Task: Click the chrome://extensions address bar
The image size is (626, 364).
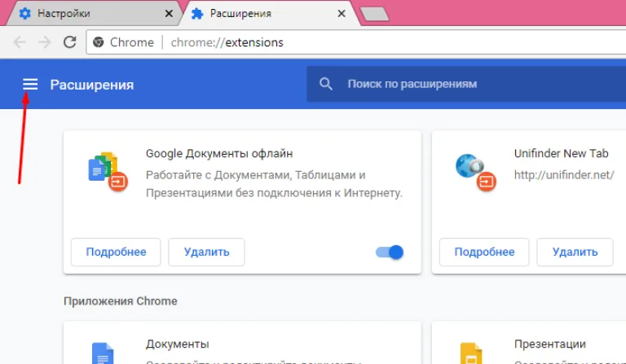Action: [x=356, y=42]
